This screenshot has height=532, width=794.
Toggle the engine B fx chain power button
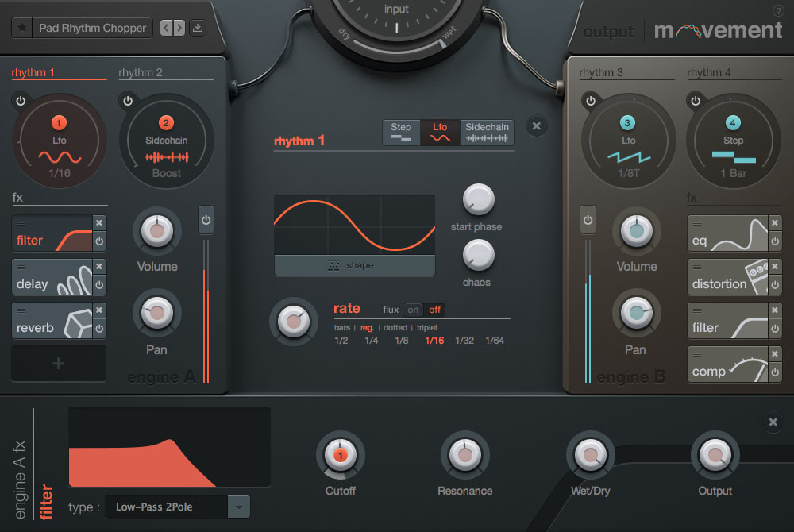[588, 220]
